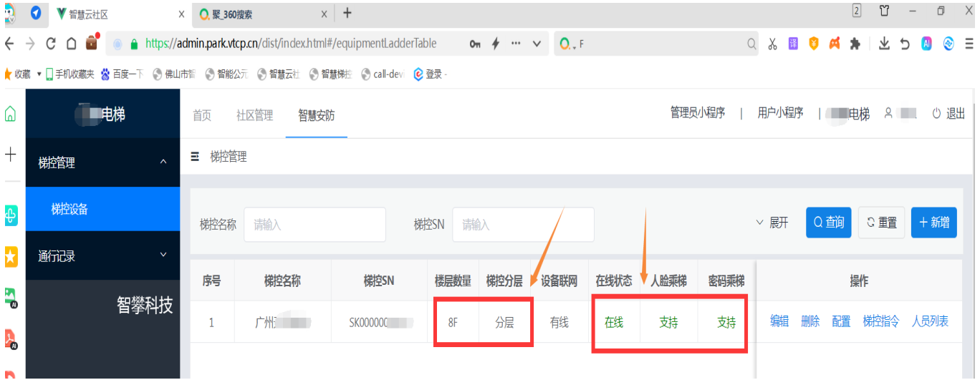
Task: Open call-dev bookmark
Action: point(383,74)
